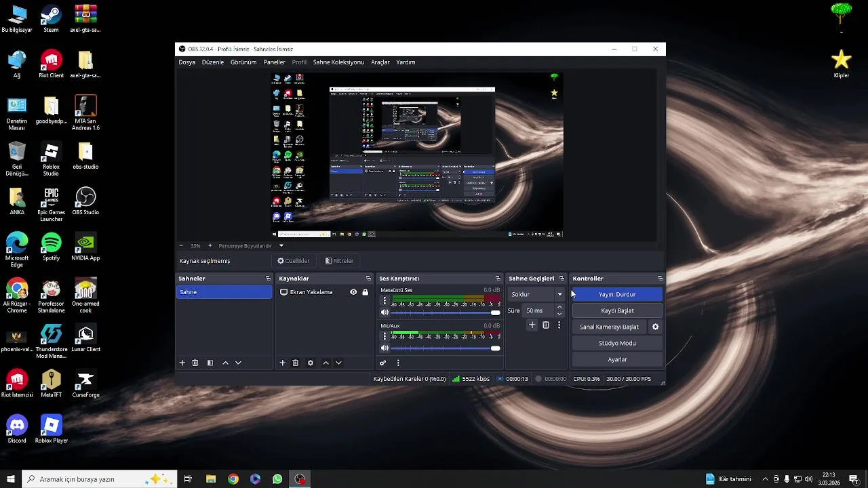The height and width of the screenshot is (488, 868).
Task: Open the Araçlar menu
Action: coord(380,62)
